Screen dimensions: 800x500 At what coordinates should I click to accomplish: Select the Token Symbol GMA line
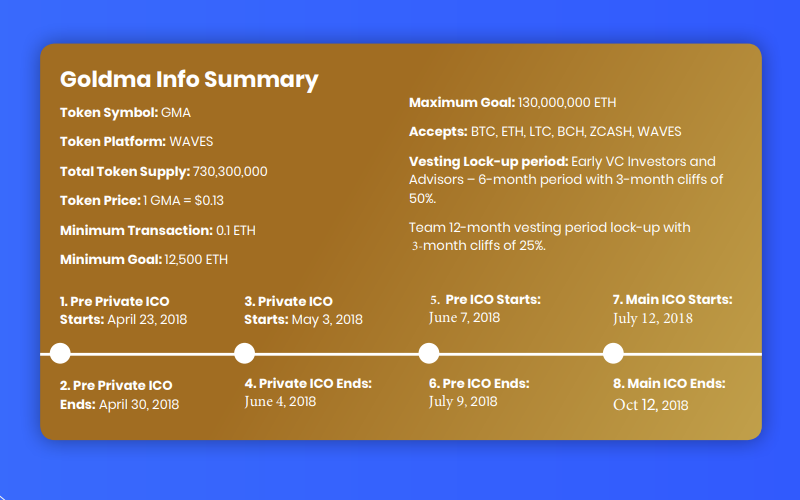click(125, 113)
